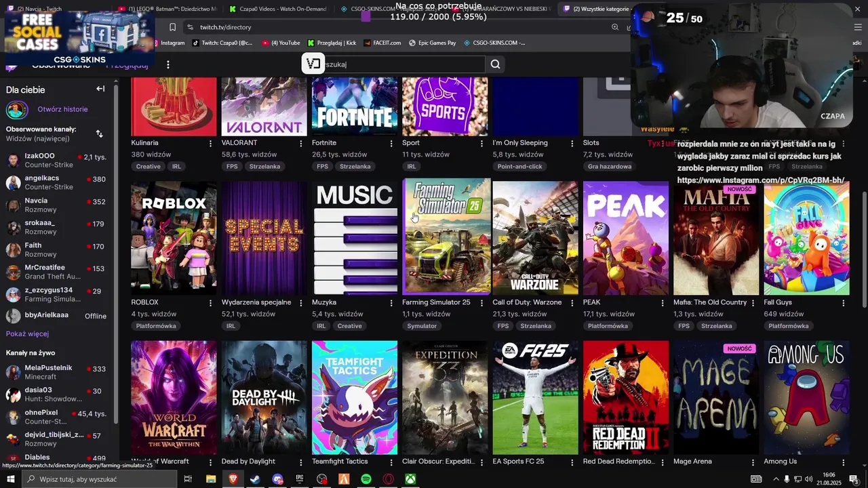
Task: Open Steam from the taskbar
Action: click(255, 479)
